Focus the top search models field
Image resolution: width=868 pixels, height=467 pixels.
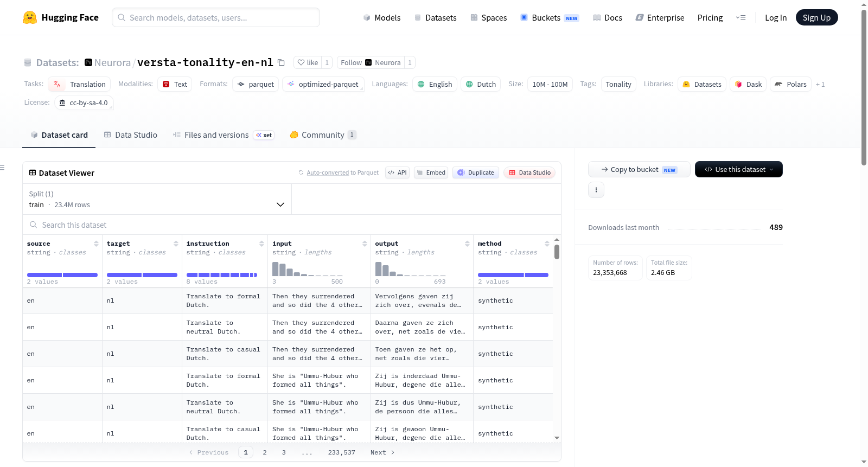click(216, 17)
